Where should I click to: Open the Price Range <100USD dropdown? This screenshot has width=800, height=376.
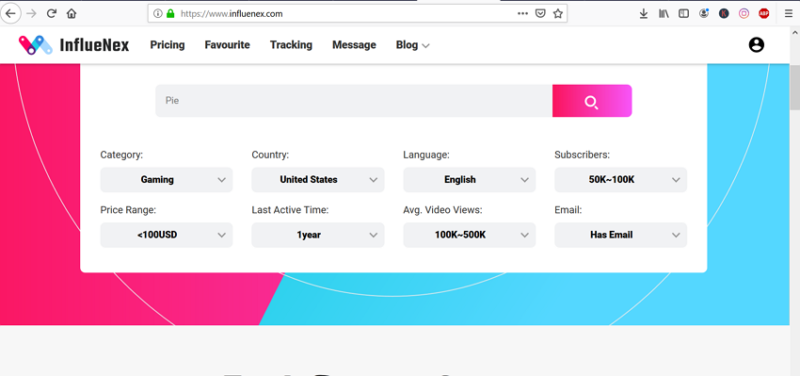click(x=166, y=235)
